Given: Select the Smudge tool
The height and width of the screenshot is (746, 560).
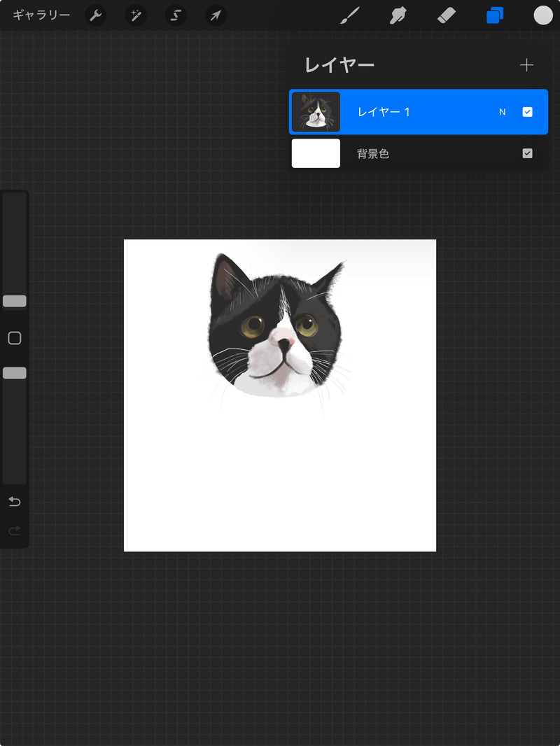Looking at the screenshot, I should [x=398, y=15].
